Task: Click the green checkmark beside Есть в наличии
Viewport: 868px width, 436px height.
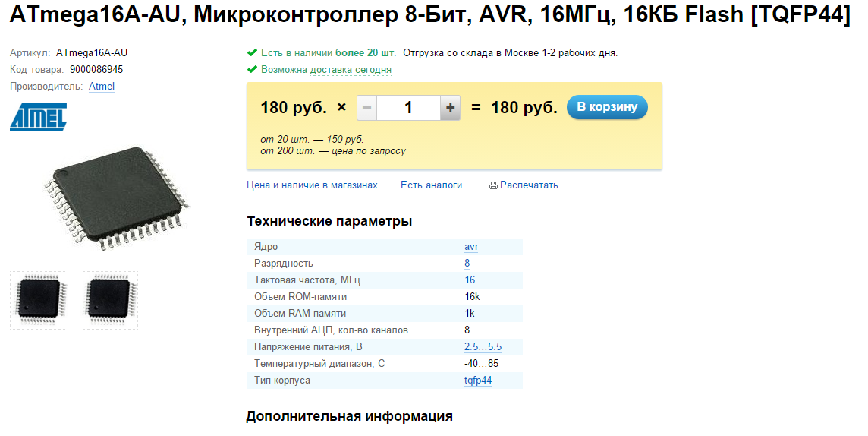Action: pyautogui.click(x=252, y=52)
